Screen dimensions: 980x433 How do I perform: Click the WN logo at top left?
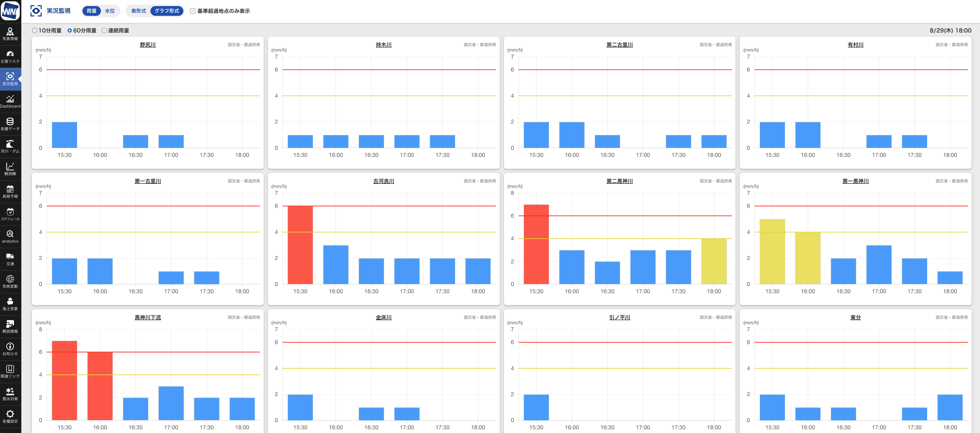[10, 11]
